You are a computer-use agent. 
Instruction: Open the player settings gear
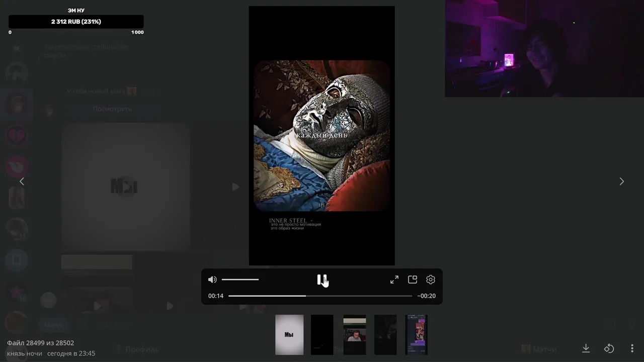coord(431,280)
